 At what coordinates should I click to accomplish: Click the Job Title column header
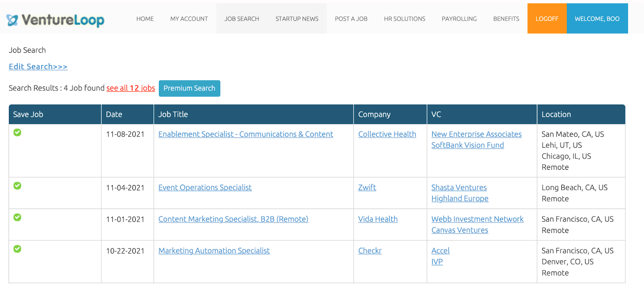coord(254,114)
